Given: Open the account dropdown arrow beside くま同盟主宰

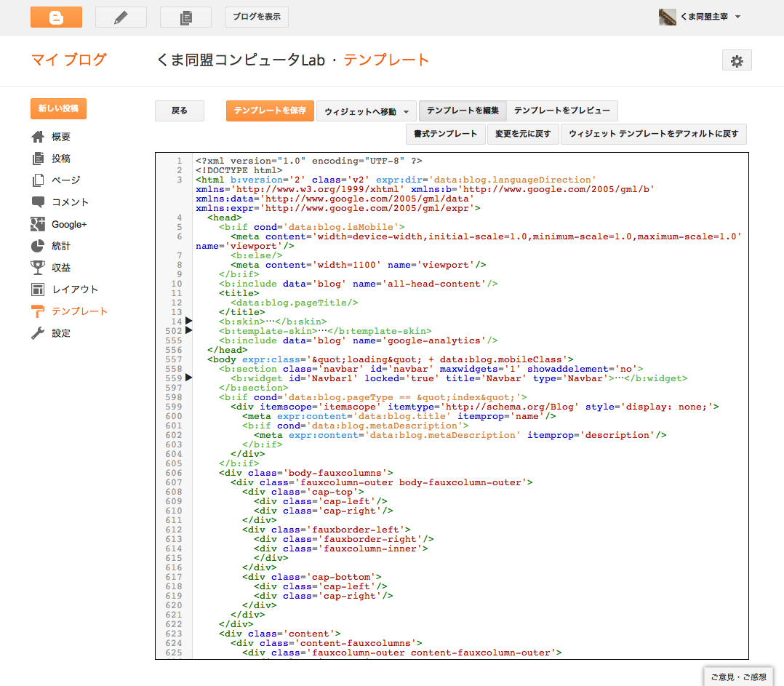Looking at the screenshot, I should click(737, 17).
